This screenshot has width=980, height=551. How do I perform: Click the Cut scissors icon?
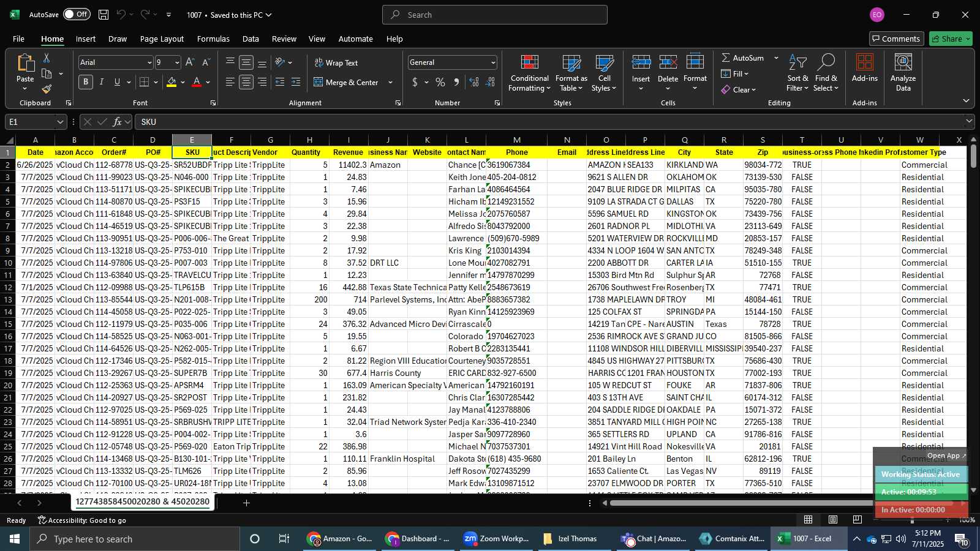tap(47, 58)
